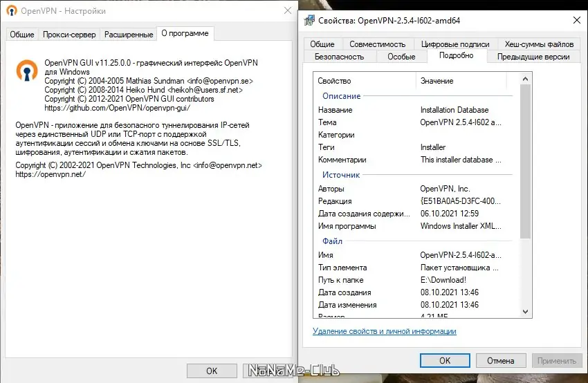The image size is (588, 383).
Task: Select the Авторы value OpenVPN, Inc.
Action: [445, 189]
